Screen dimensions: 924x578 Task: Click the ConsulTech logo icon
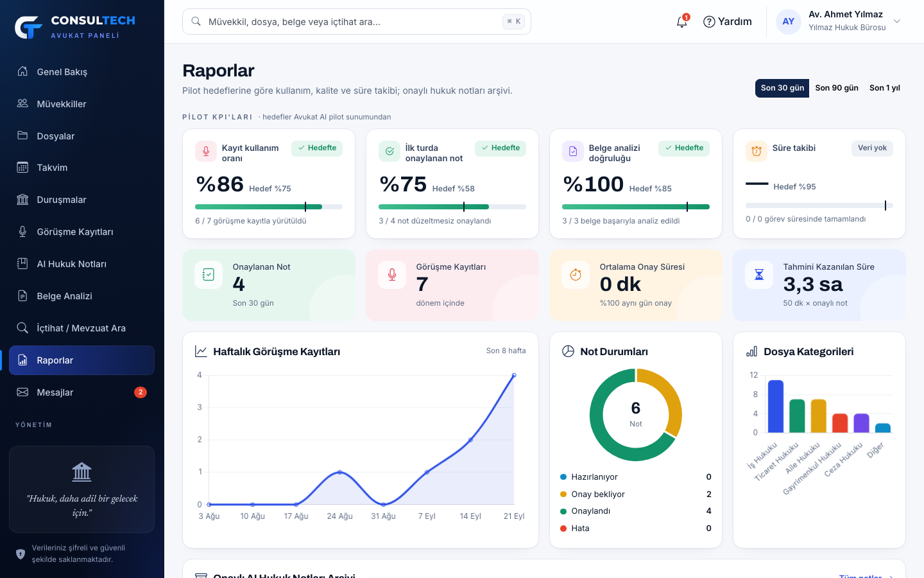tap(28, 27)
